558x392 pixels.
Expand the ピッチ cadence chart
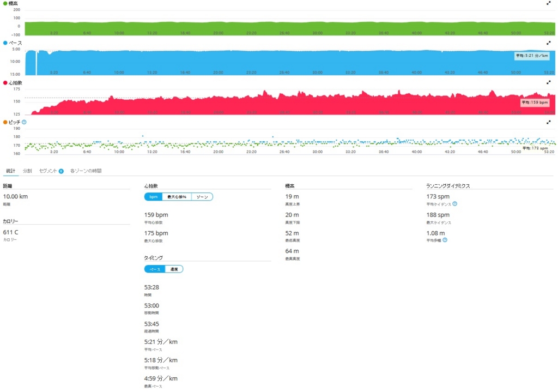click(x=548, y=122)
